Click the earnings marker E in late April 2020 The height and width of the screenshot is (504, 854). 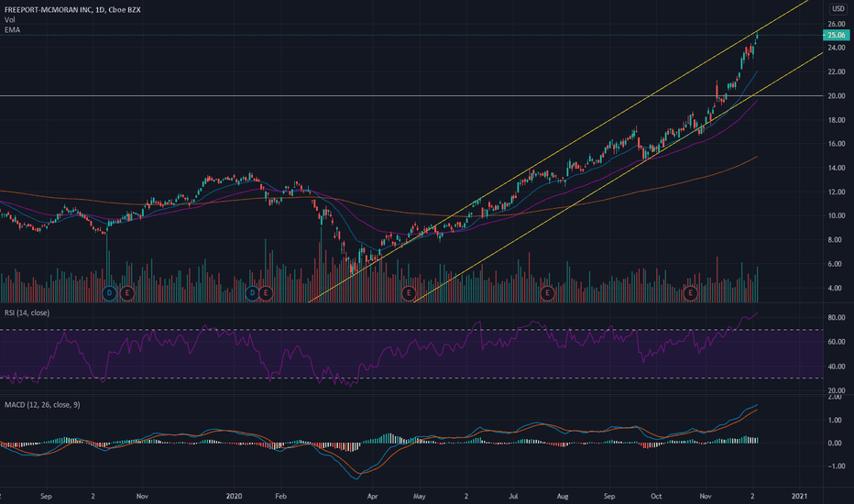409,293
